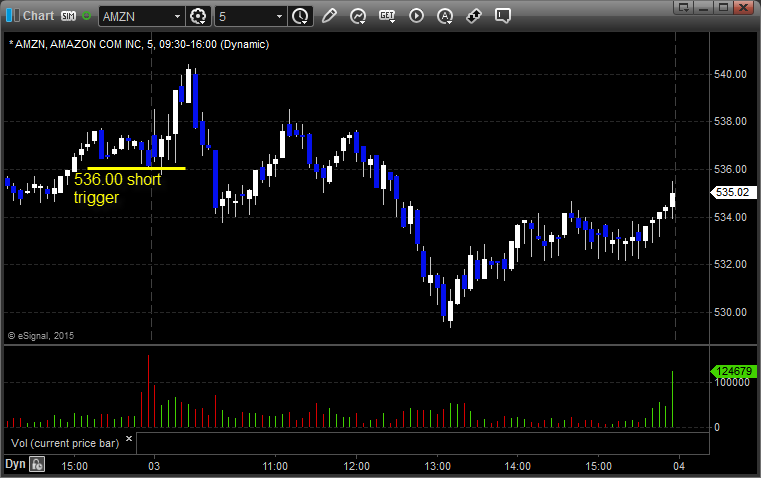Toggle the Dyn lock icon
This screenshot has height=478, width=761.
click(x=37, y=464)
